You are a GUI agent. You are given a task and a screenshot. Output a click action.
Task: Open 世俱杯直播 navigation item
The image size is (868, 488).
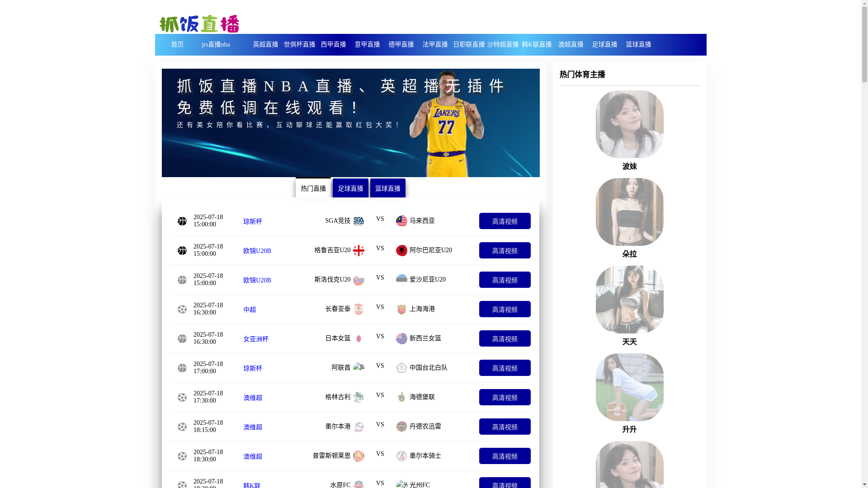tap(299, 44)
